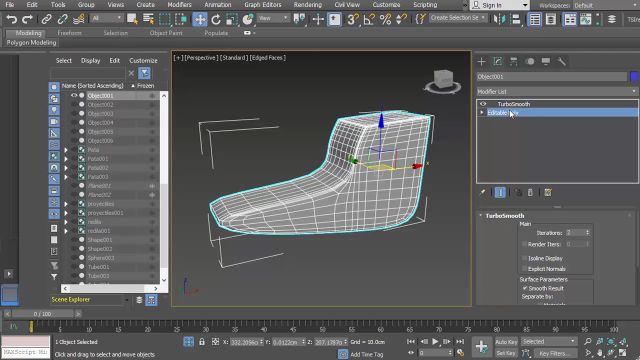This screenshot has height=360, width=640.
Task: Play the animation
Action: [x=435, y=342]
